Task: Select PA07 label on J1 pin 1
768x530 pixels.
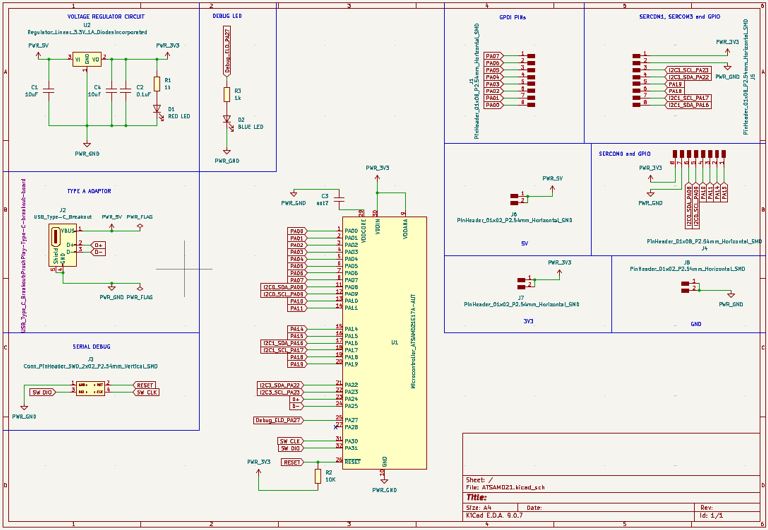Action: click(x=493, y=56)
